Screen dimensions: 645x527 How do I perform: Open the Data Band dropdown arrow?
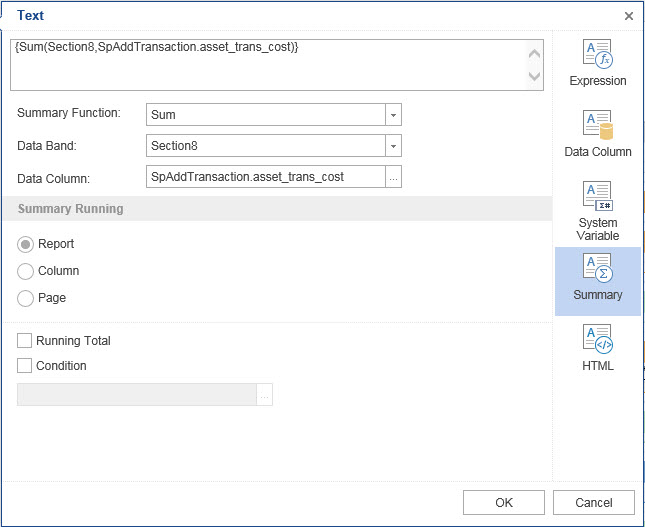click(x=394, y=146)
